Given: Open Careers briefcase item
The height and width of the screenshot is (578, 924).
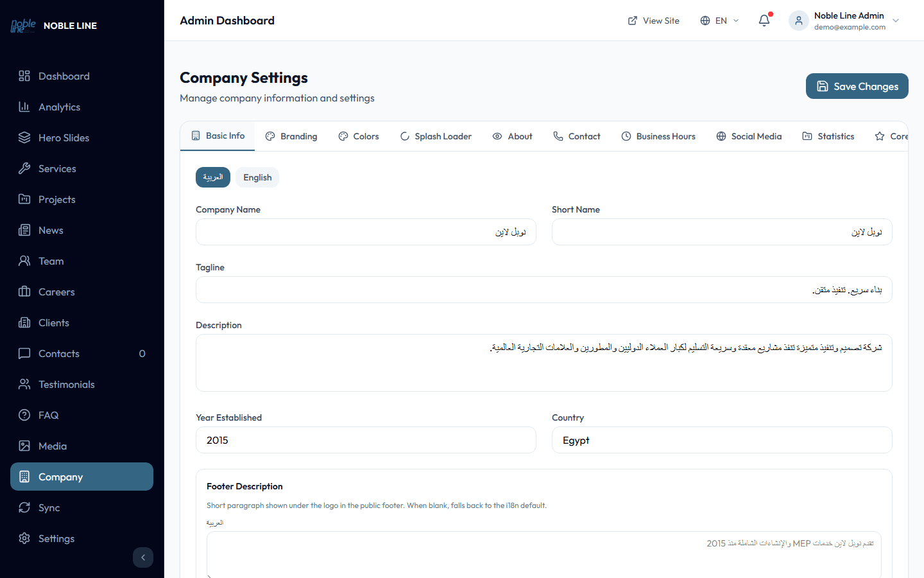Looking at the screenshot, I should point(81,292).
